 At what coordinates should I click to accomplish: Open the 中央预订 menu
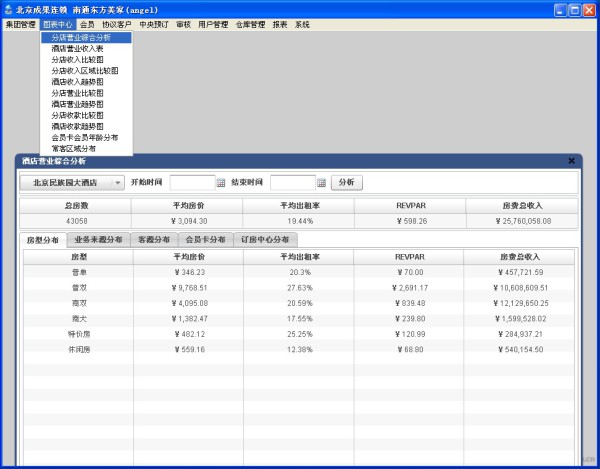(x=153, y=24)
